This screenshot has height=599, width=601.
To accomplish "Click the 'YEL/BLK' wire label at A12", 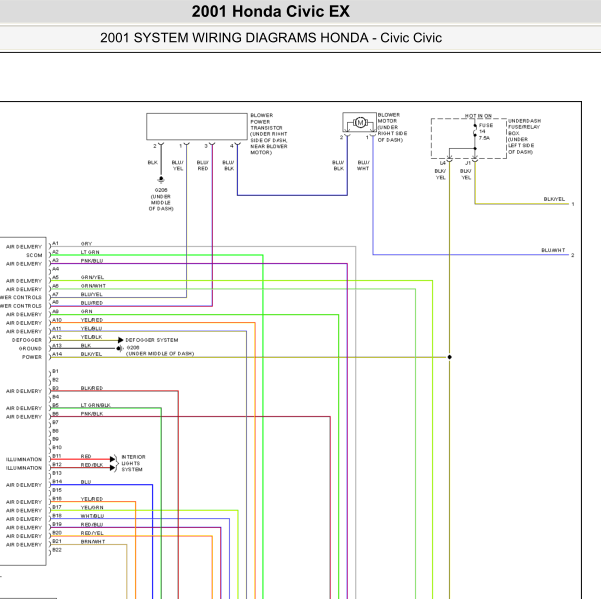I will (x=92, y=337).
